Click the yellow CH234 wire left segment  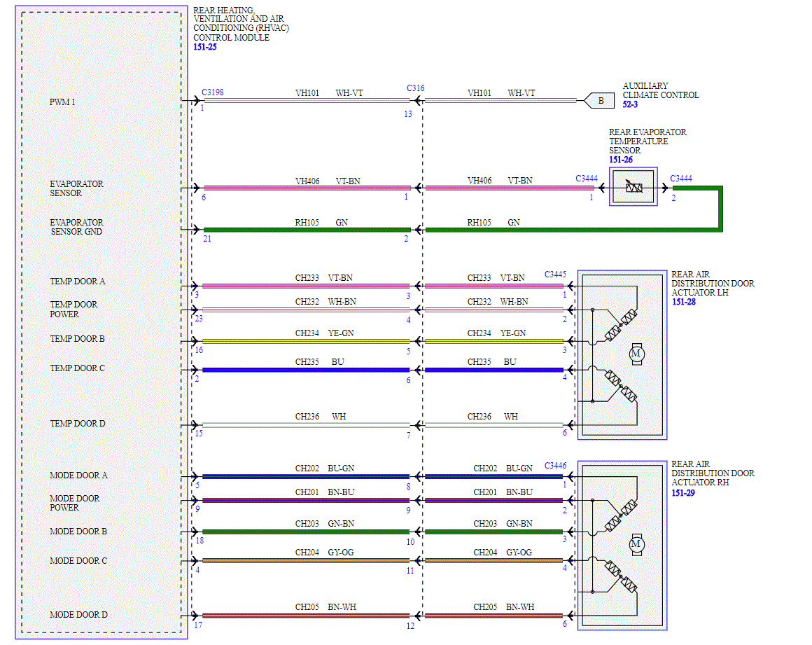(305, 342)
